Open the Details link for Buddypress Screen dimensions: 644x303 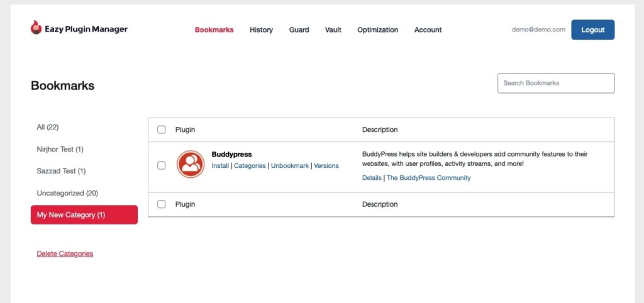tap(372, 178)
